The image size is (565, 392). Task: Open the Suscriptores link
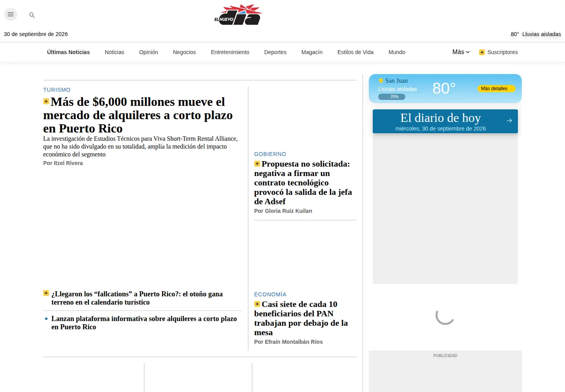[503, 52]
